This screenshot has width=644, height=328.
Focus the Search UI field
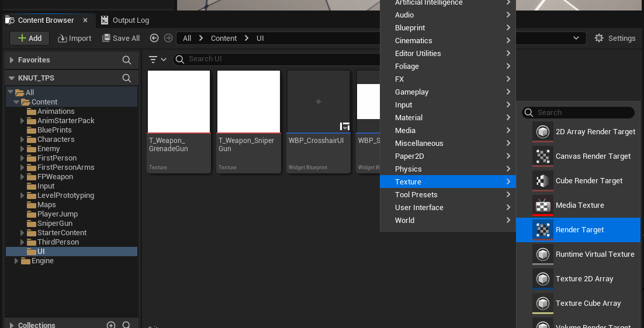click(278, 59)
